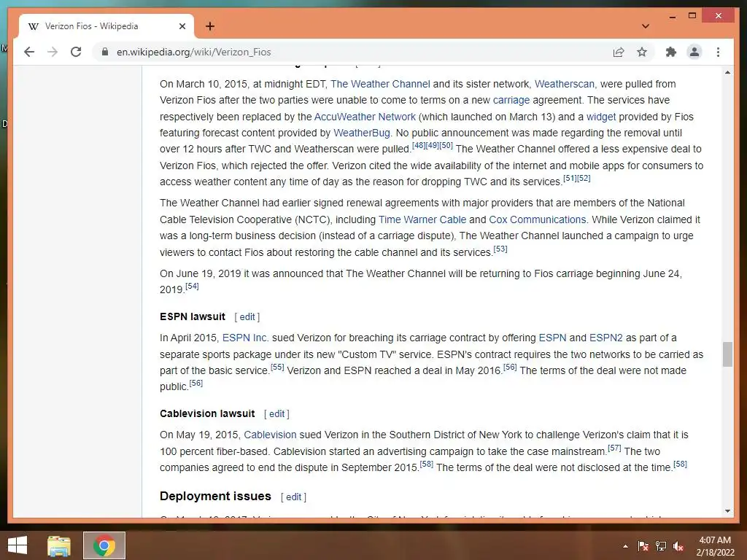Open the Cox Communications link
Screen dimensions: 747x560
click(x=538, y=219)
